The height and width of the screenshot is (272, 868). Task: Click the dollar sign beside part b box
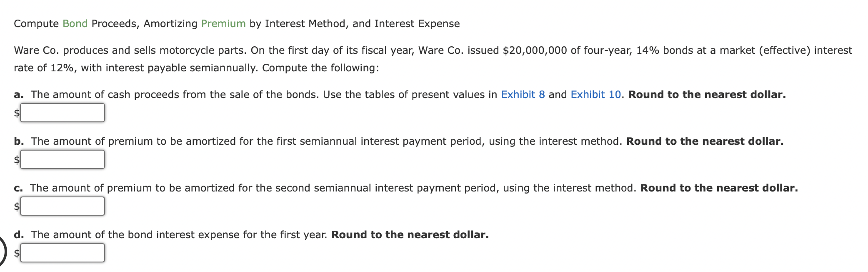point(16,159)
